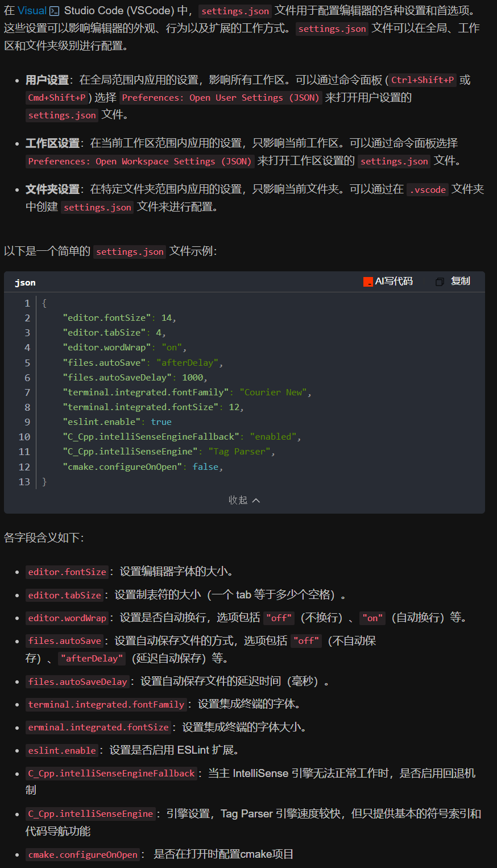
Task: Click code line "cmake.configureOnOpen": false
Action: pyautogui.click(x=143, y=466)
